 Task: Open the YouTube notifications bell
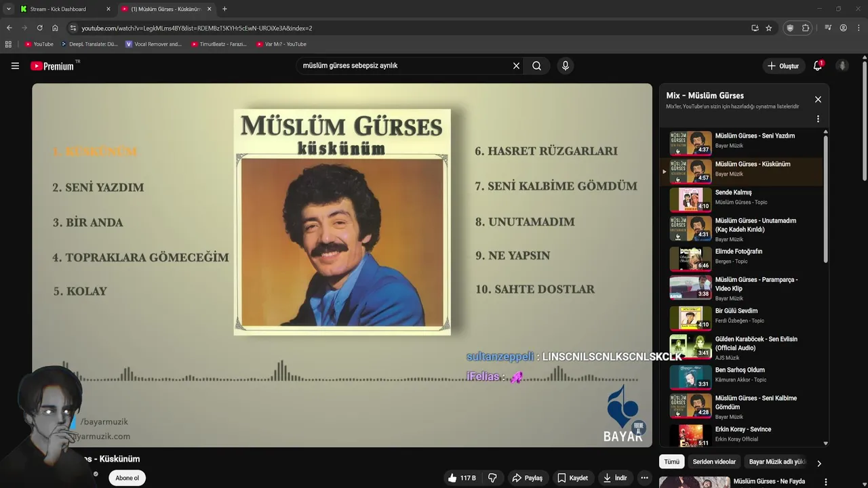[x=818, y=66]
